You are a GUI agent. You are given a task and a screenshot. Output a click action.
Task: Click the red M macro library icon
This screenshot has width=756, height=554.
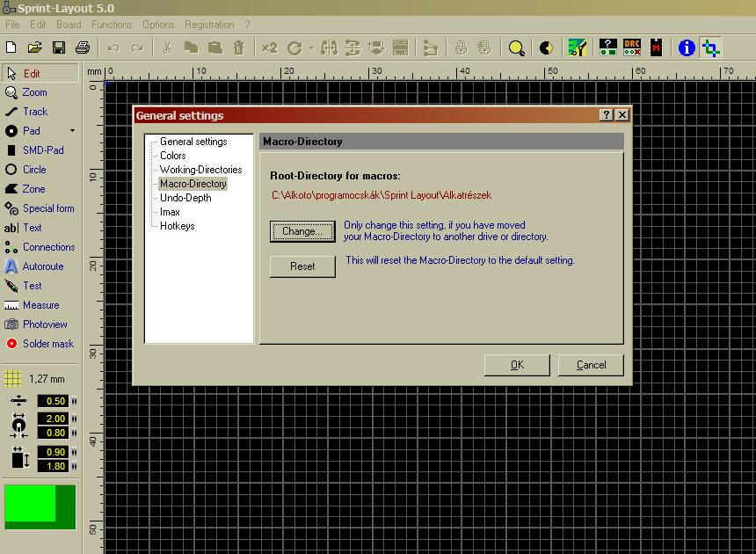tap(656, 47)
